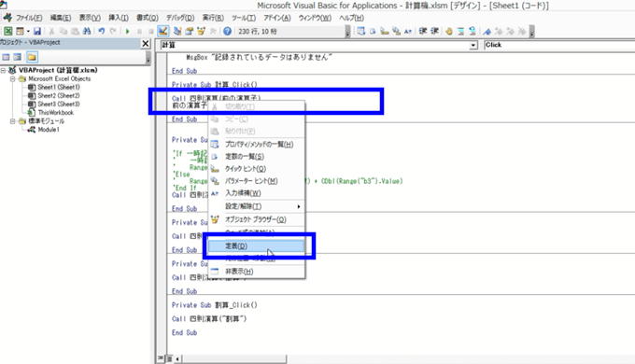Toggle Folders icon in Project panel
Image resolution: width=635 pixels, height=364 pixels.
click(32, 57)
